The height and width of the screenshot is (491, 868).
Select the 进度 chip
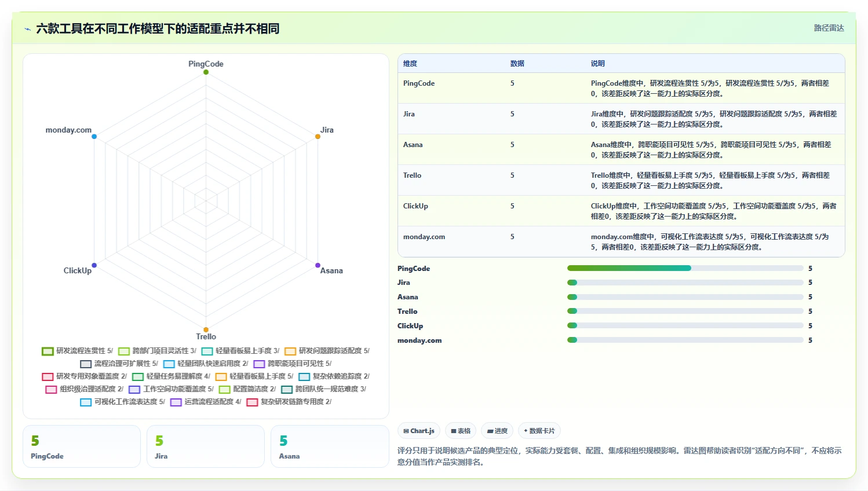click(497, 431)
